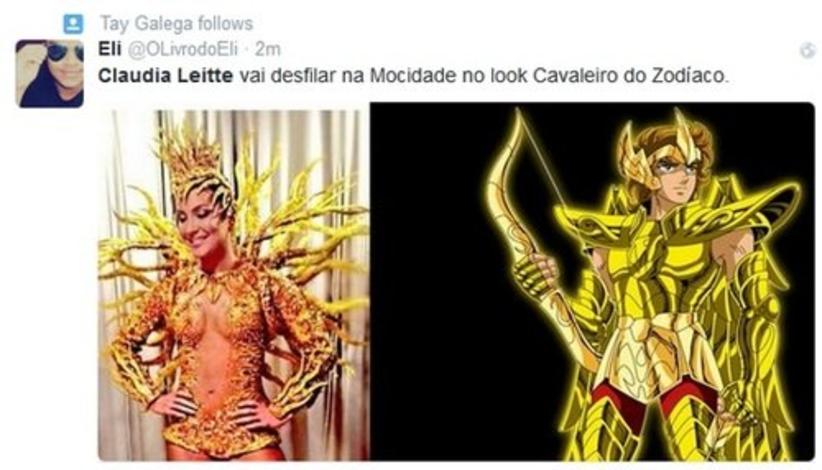The image size is (822, 470).
Task: Click the words vai desfilar in the tweet
Action: pyautogui.click(x=287, y=76)
